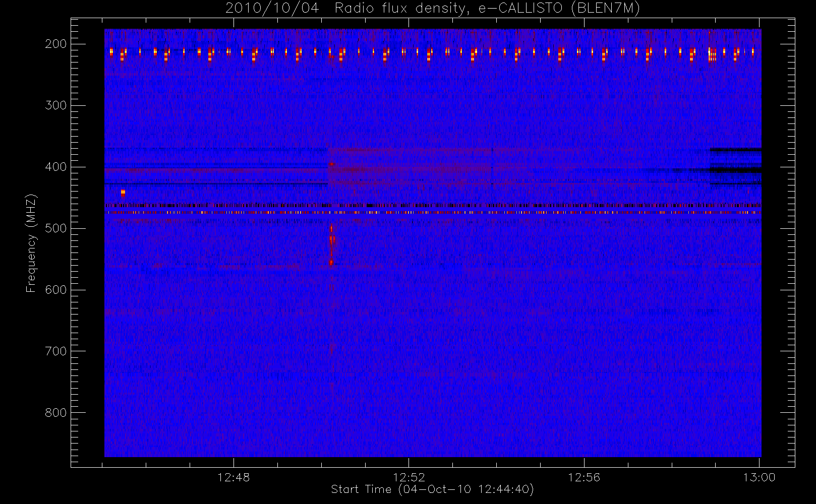Click the 13:00 time tick label
Viewport: 816px width, 504px height.
[x=759, y=477]
